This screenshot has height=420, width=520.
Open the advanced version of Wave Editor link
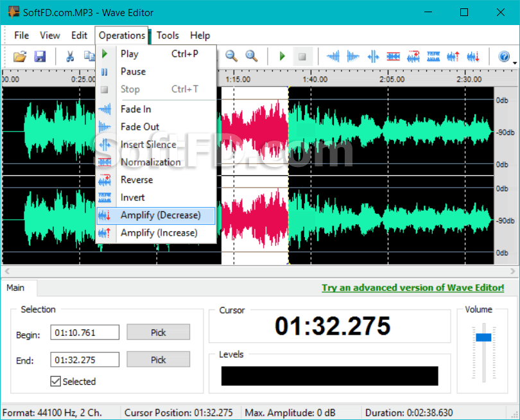[413, 288]
